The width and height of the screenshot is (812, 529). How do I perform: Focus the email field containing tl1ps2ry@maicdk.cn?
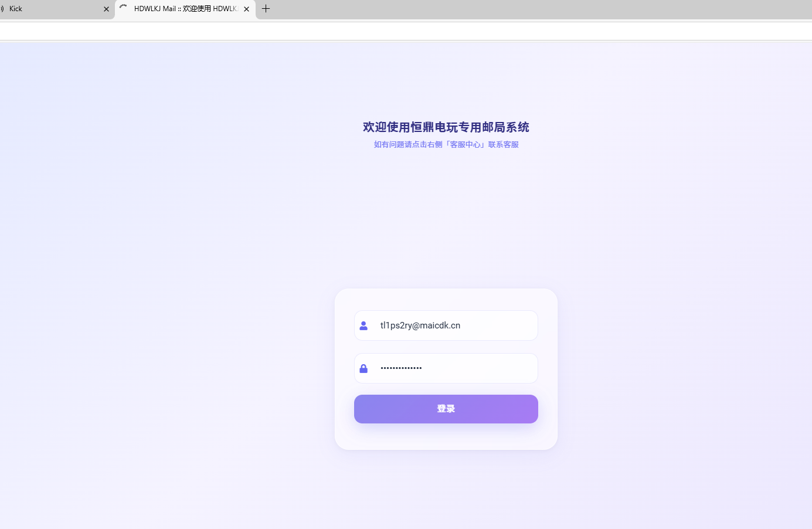(446, 325)
